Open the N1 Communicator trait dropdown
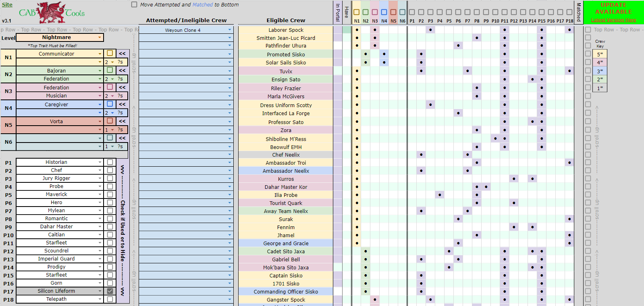Image resolution: width=644 pixels, height=306 pixels. coord(100,54)
